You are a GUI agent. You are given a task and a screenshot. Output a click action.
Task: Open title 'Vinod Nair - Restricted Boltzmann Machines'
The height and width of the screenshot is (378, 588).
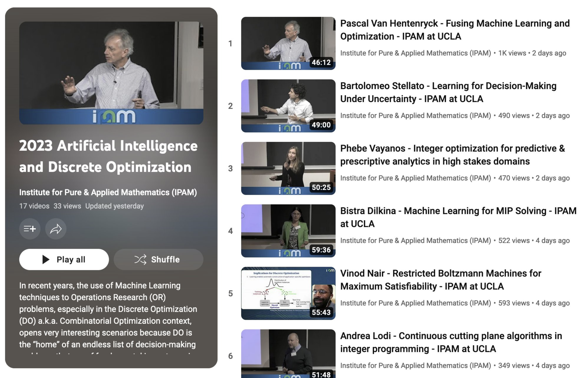pyautogui.click(x=441, y=280)
